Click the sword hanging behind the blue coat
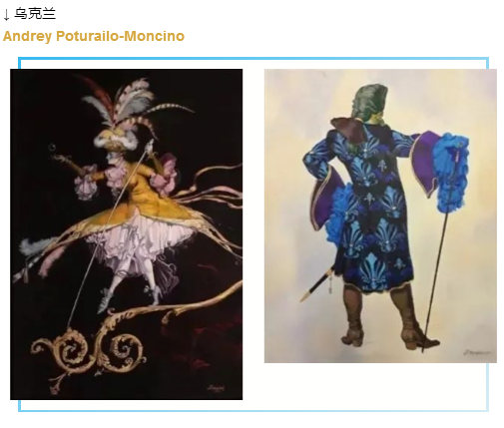 point(317,284)
